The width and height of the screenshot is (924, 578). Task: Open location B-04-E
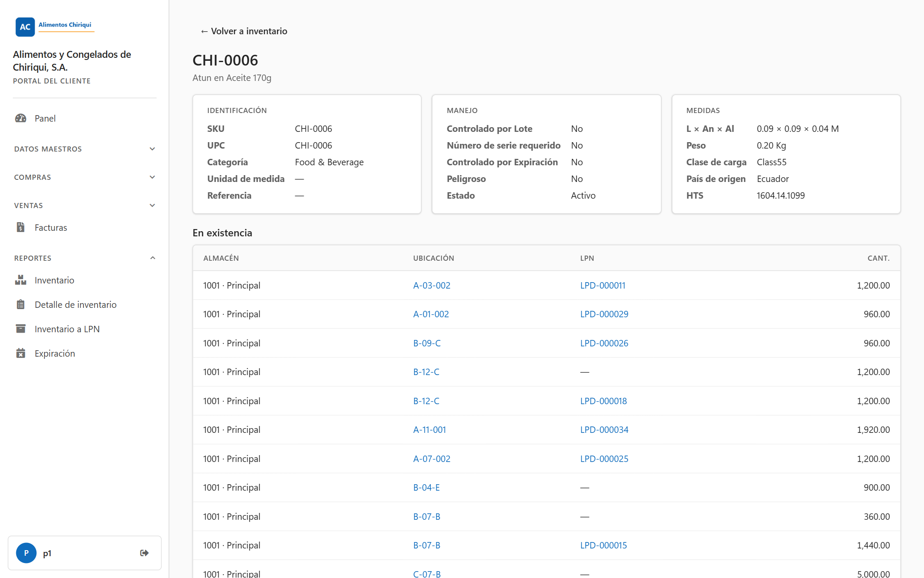tap(426, 487)
